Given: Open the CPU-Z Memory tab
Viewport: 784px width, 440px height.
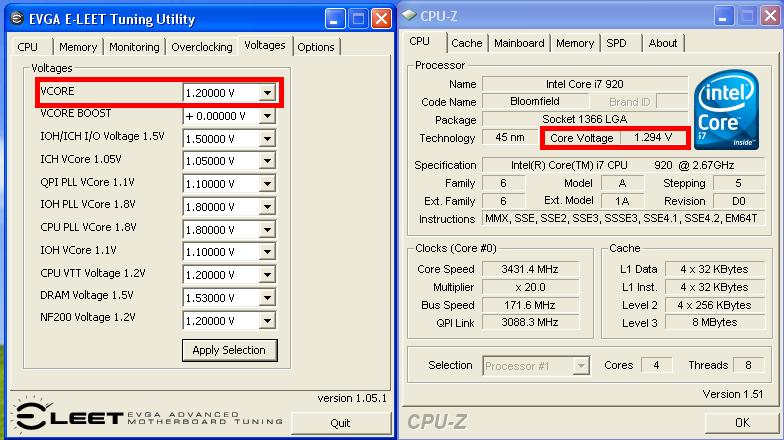Looking at the screenshot, I should [575, 43].
